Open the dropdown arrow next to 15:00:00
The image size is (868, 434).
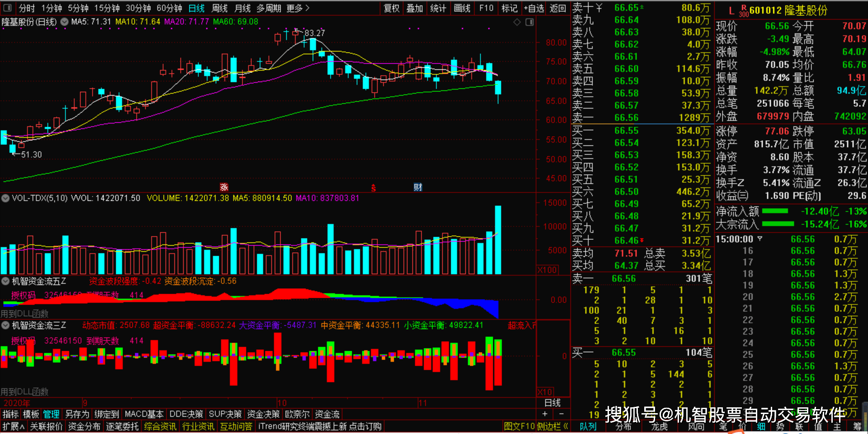(x=760, y=238)
